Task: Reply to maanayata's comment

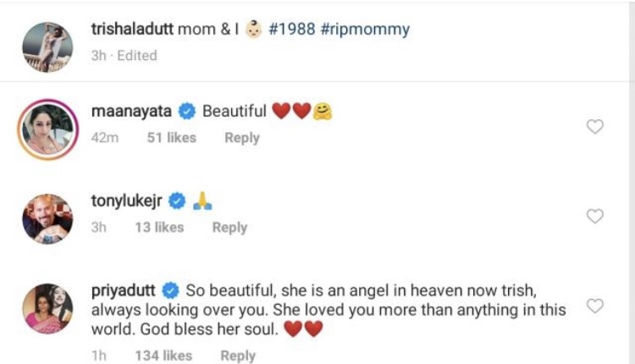Action: point(241,138)
